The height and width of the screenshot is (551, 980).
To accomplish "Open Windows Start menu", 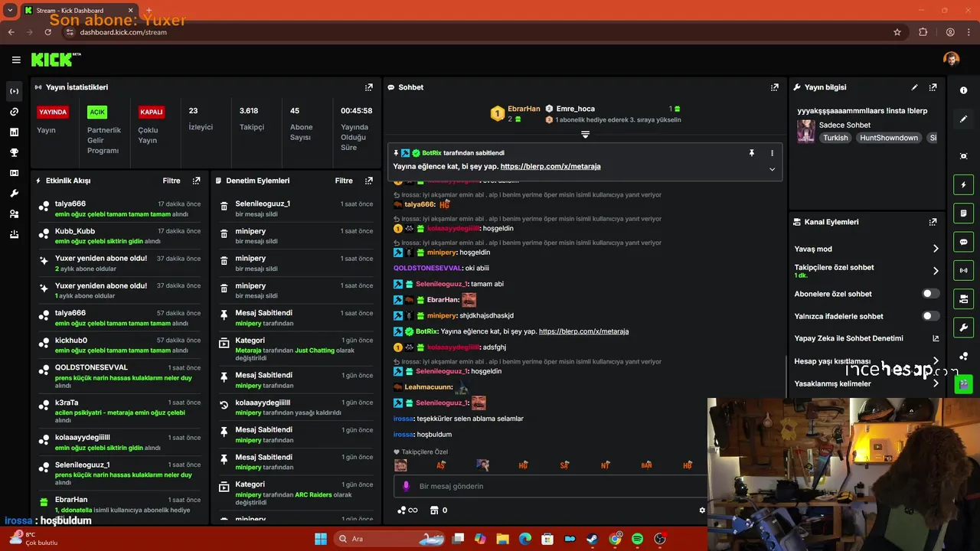I will point(321,539).
